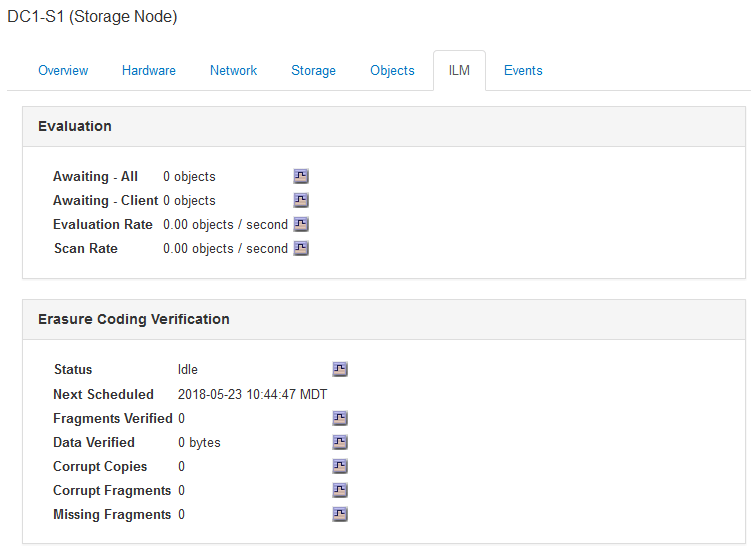This screenshot has width=751, height=550.
Task: Open the Hardware tab
Action: pos(149,71)
